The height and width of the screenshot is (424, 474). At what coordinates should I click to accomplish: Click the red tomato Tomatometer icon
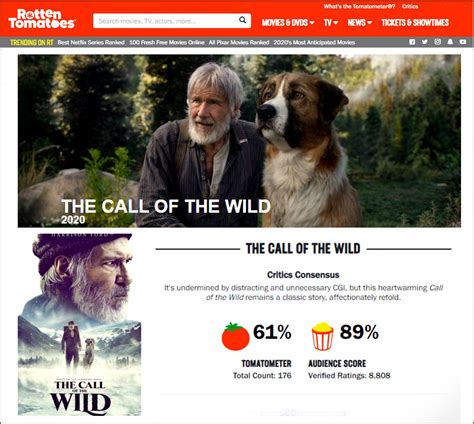(235, 337)
